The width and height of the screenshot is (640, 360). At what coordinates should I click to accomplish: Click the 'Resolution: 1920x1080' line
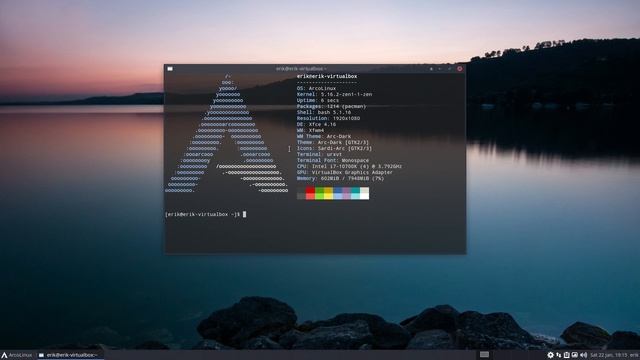click(x=329, y=118)
